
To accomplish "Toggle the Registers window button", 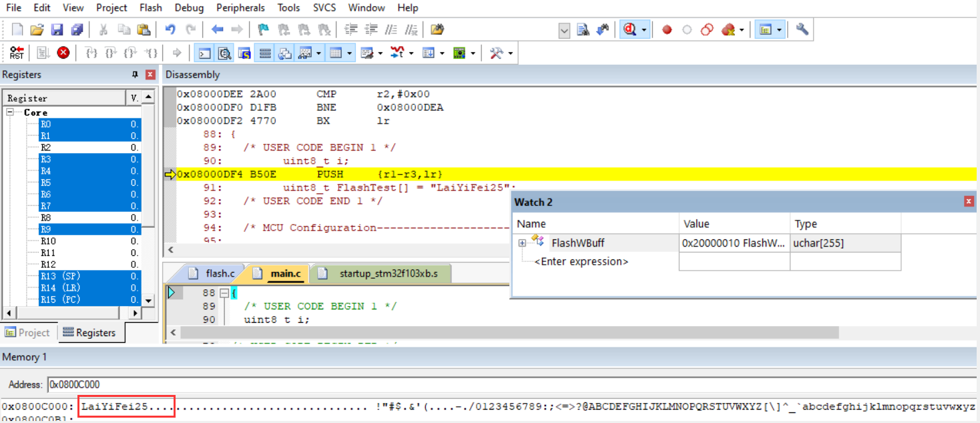I will [x=265, y=53].
